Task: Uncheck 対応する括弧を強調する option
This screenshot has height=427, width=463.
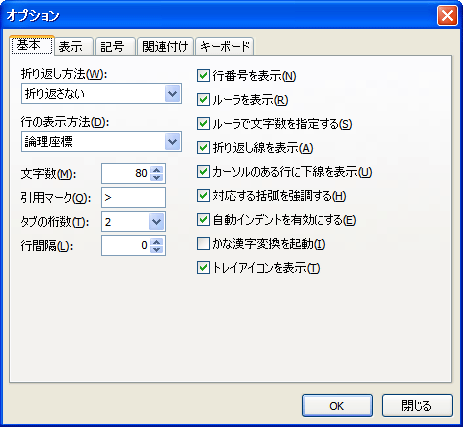Action: point(203,196)
